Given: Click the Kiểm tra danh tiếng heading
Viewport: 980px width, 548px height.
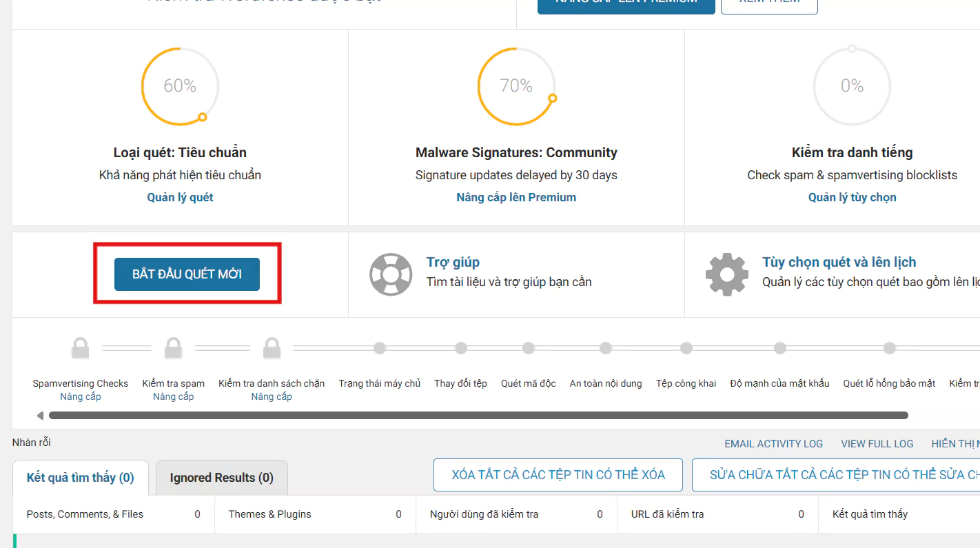Looking at the screenshot, I should (853, 152).
